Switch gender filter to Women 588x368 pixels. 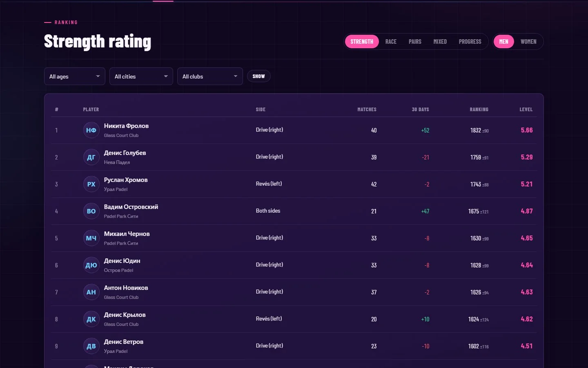(528, 42)
